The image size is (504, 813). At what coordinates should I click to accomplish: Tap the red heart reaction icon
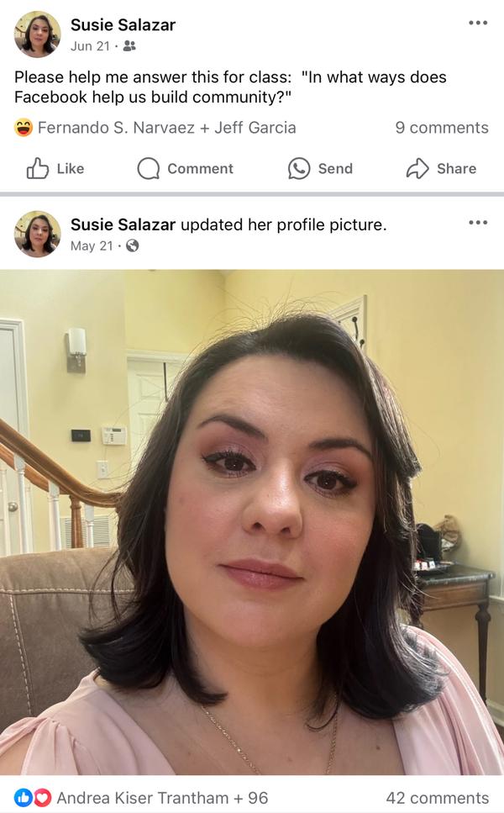43,797
